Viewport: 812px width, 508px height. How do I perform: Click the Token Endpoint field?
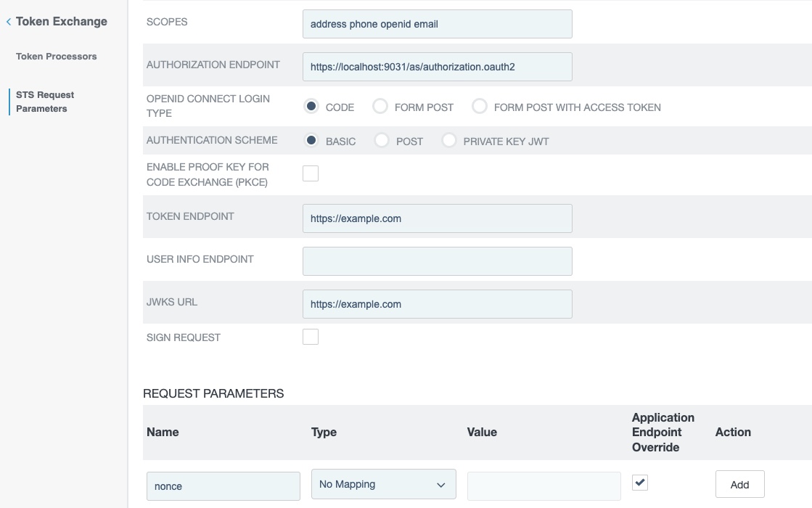tap(437, 218)
